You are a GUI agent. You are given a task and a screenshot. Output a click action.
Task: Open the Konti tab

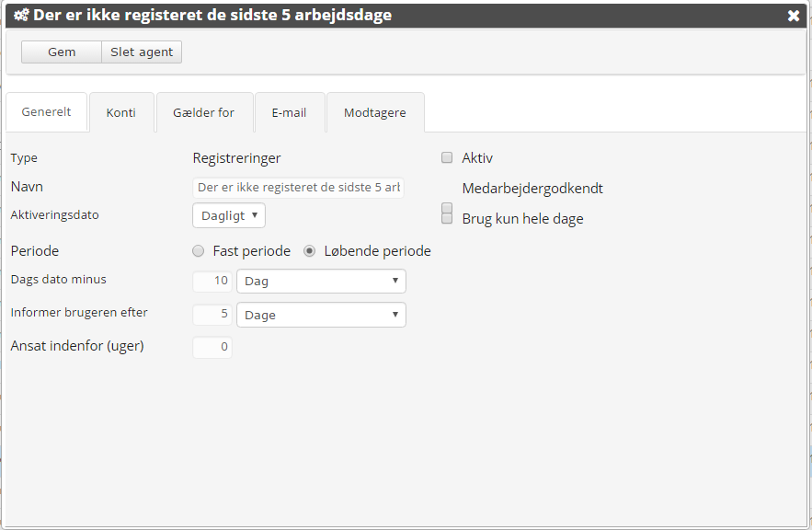pyautogui.click(x=121, y=113)
